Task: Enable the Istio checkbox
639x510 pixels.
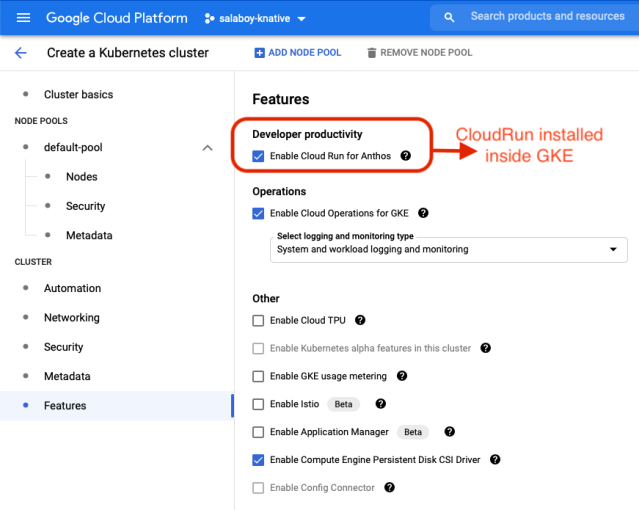Action: tap(258, 404)
